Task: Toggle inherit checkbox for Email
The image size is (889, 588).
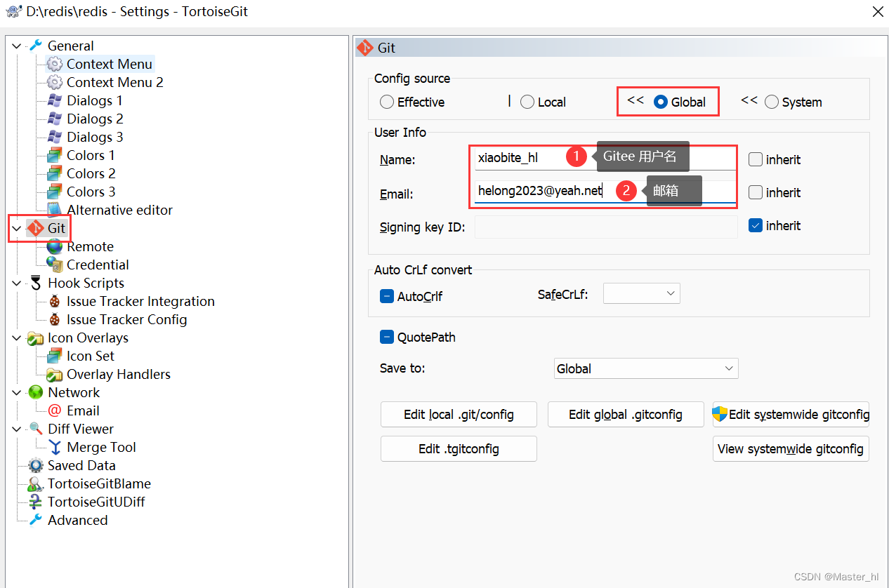Action: 756,192
